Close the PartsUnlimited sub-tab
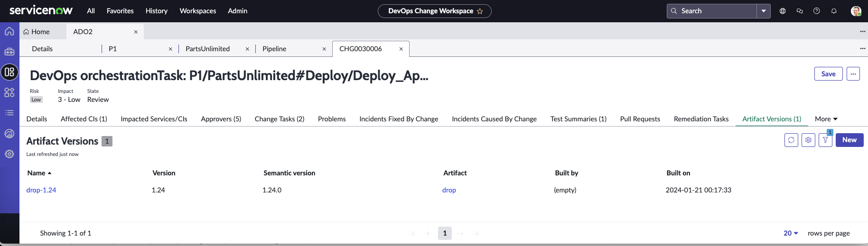Viewport: 868px width, 246px height. click(x=247, y=49)
